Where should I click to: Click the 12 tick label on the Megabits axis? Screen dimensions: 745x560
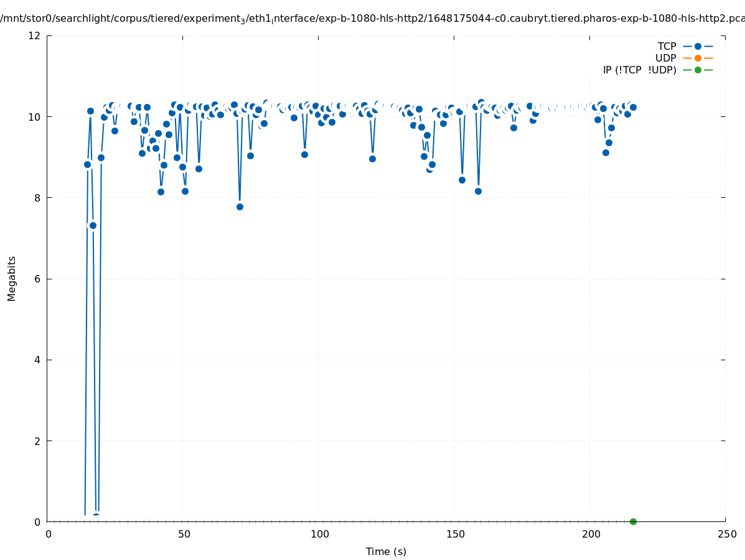35,35
